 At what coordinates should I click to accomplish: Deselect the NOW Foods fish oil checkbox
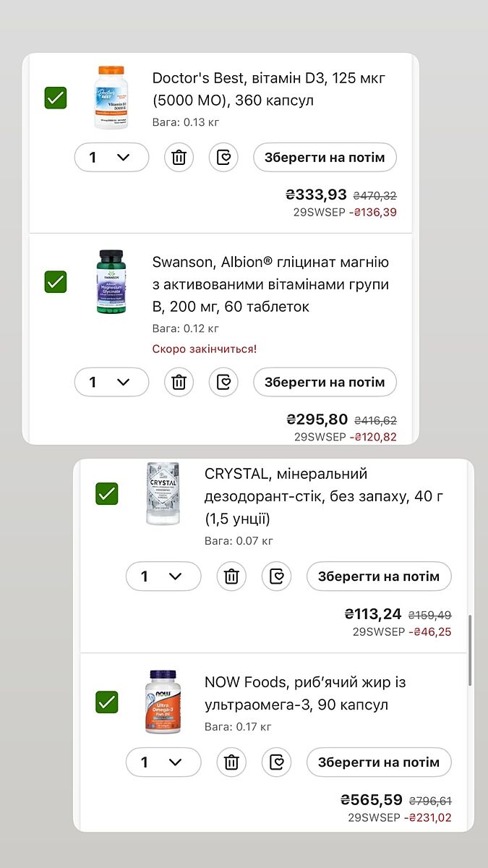[107, 702]
